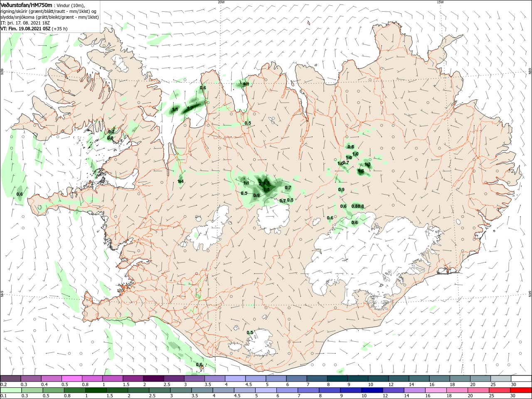Click the bright red legend swatch labeled 30

click(x=521, y=390)
